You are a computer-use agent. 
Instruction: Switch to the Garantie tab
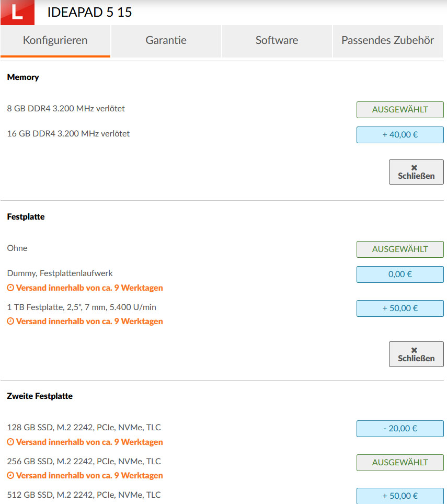[x=166, y=40]
